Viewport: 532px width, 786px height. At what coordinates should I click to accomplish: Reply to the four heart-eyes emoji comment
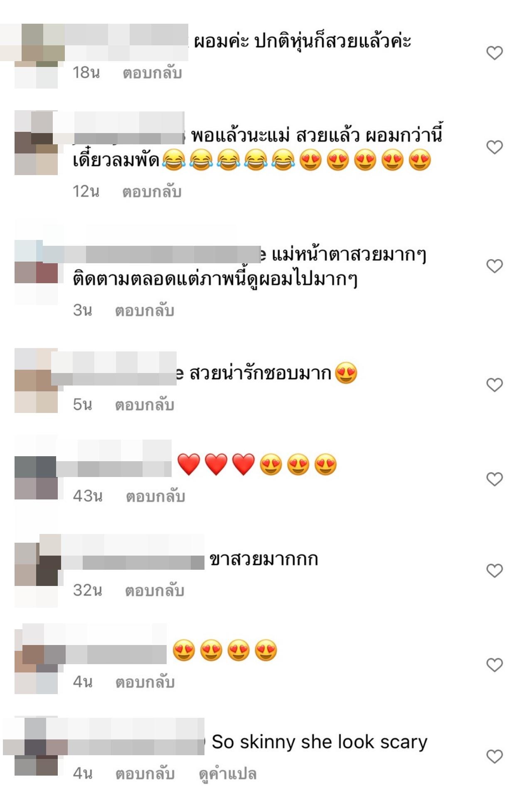(x=145, y=682)
